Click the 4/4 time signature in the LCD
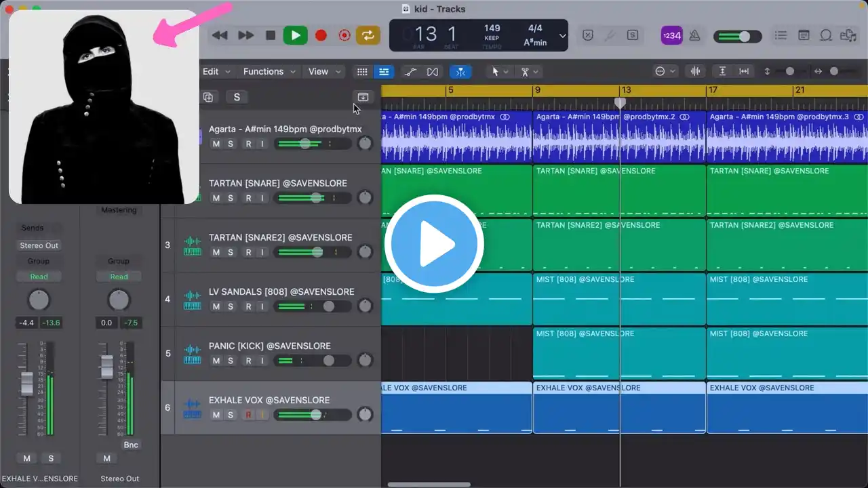The width and height of the screenshot is (868, 488). click(535, 28)
